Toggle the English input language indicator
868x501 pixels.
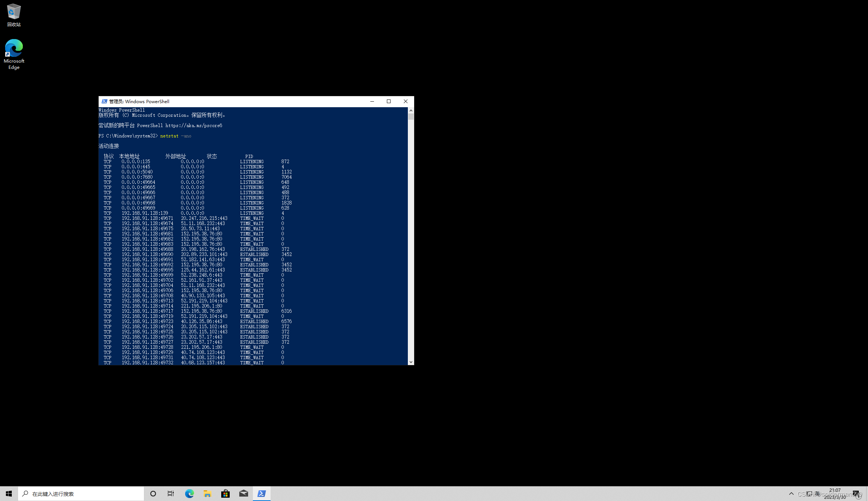pos(818,494)
